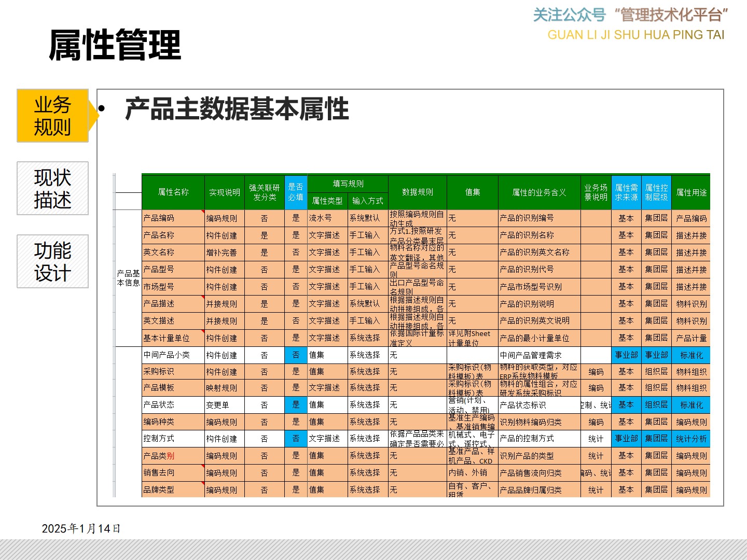Click the 属性管理 slide title

[x=115, y=45]
